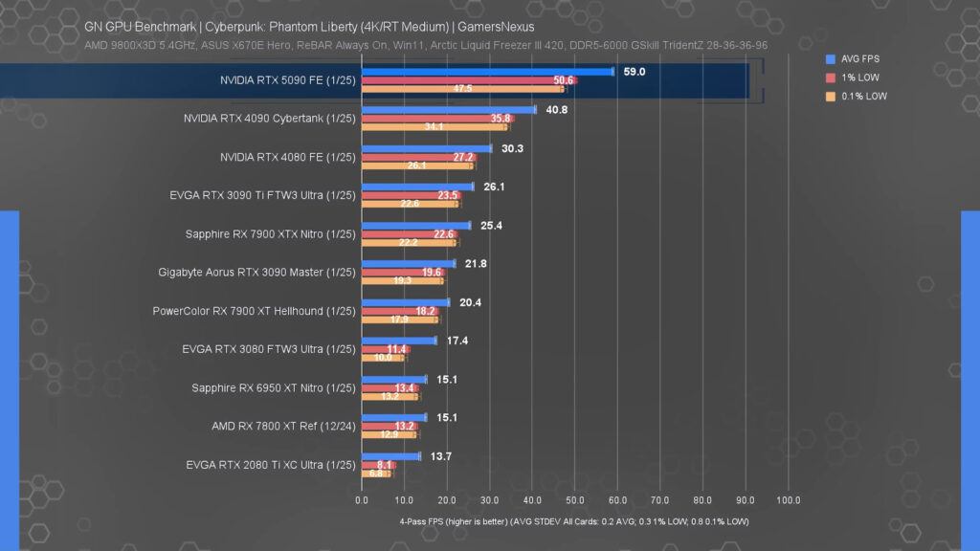Click the 13.4 value on the red bar
Image resolution: width=980 pixels, height=551 pixels.
405,388
